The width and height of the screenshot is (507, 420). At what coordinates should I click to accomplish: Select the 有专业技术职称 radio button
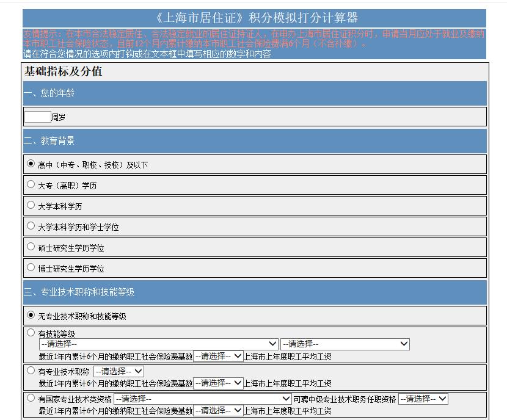point(31,370)
